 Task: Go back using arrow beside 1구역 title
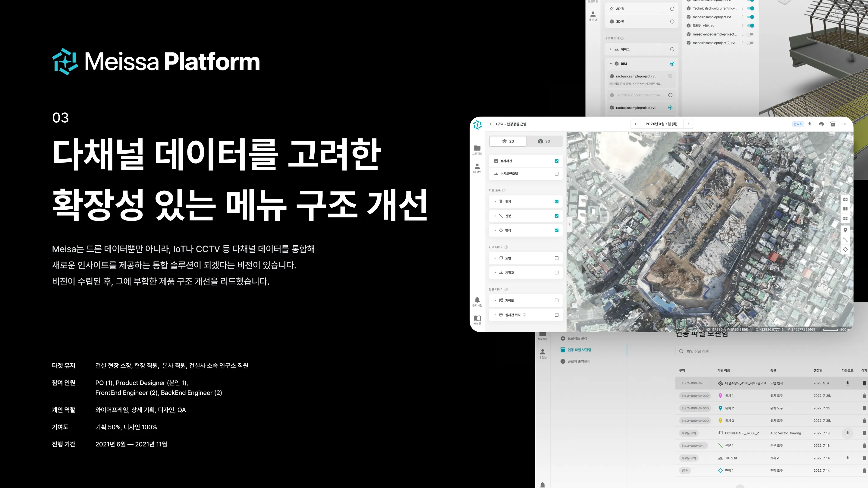(491, 124)
